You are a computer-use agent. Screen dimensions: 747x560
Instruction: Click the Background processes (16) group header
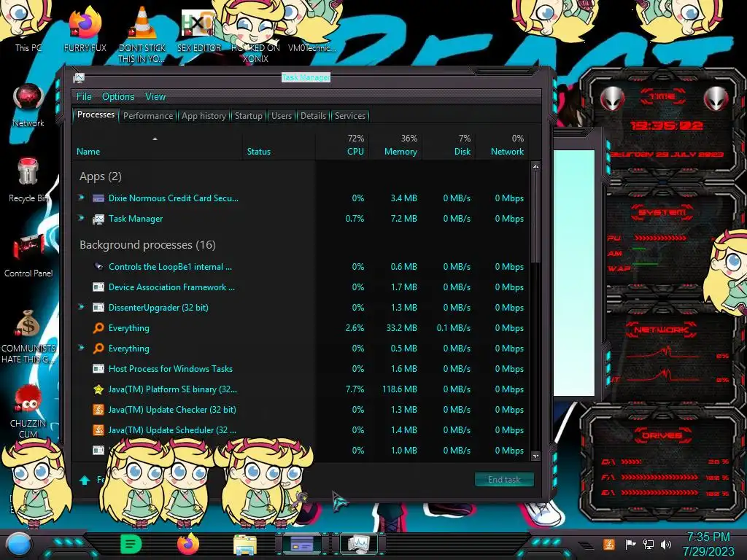click(147, 245)
